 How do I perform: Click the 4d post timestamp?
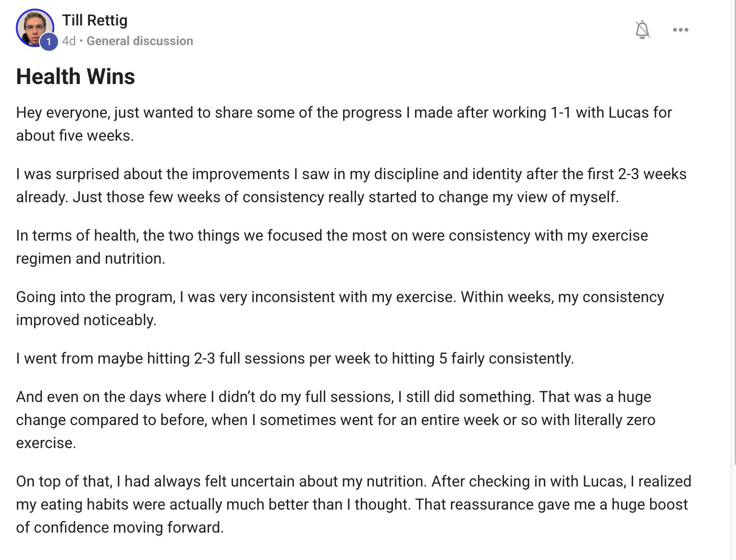tap(69, 41)
